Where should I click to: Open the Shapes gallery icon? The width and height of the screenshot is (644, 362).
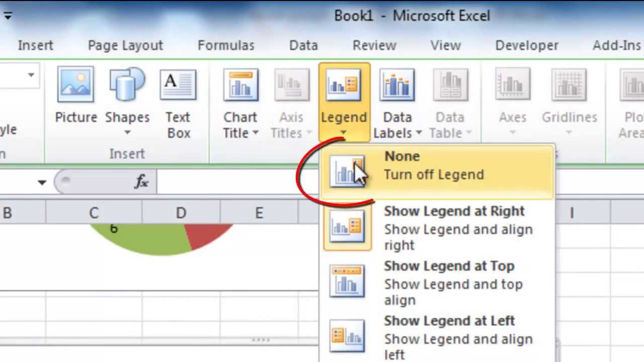127,84
